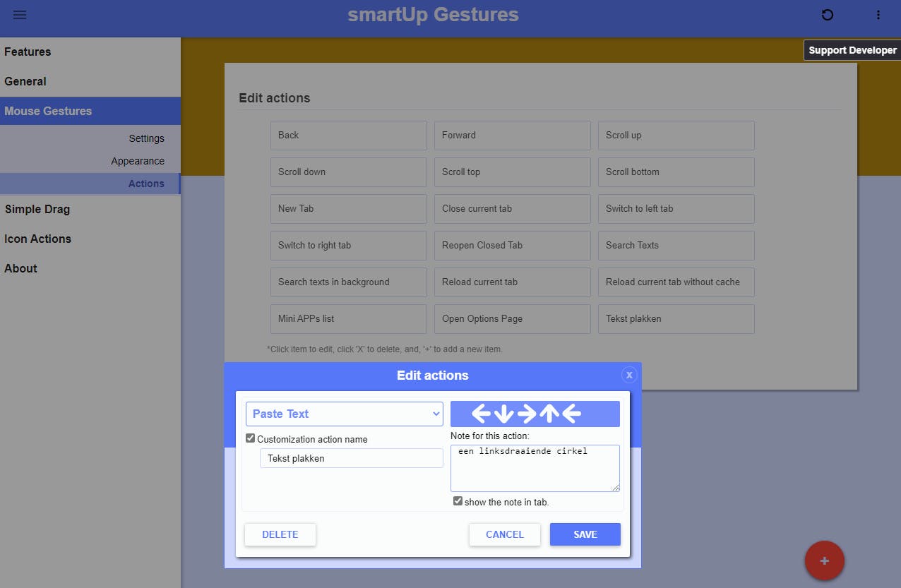The image size is (901, 588).
Task: Edit the Switch to right tab action
Action: pyautogui.click(x=349, y=246)
